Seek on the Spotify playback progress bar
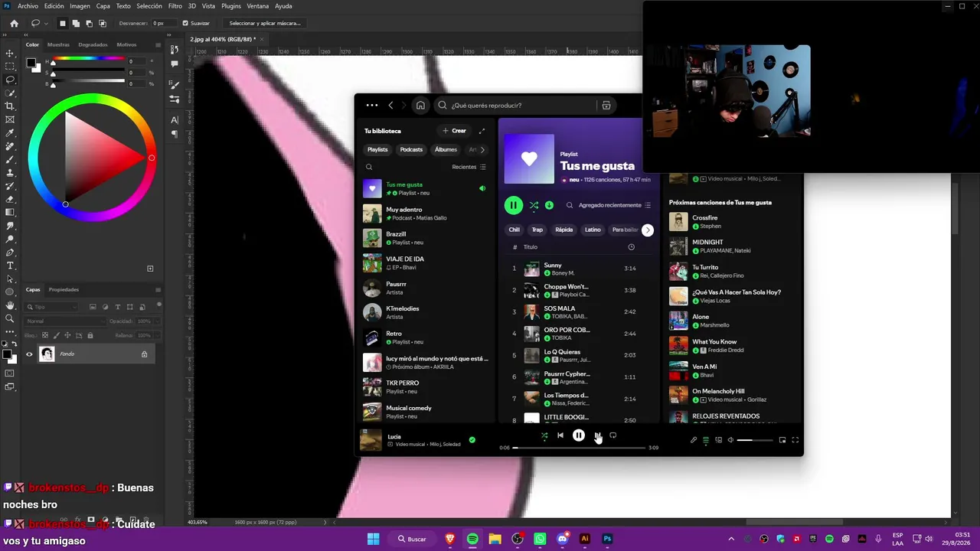This screenshot has width=980, height=551. [x=579, y=448]
